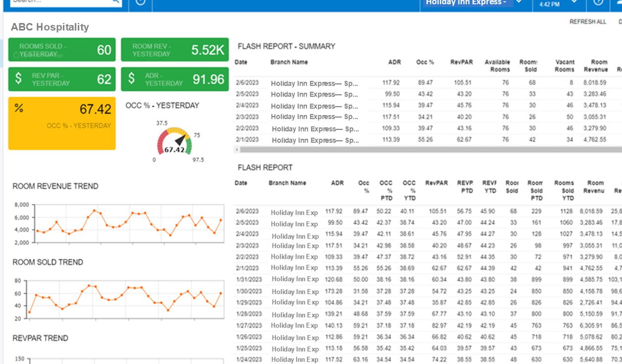The height and width of the screenshot is (364, 622).
Task: Sort Flash Report by ADR column
Action: coord(337,183)
